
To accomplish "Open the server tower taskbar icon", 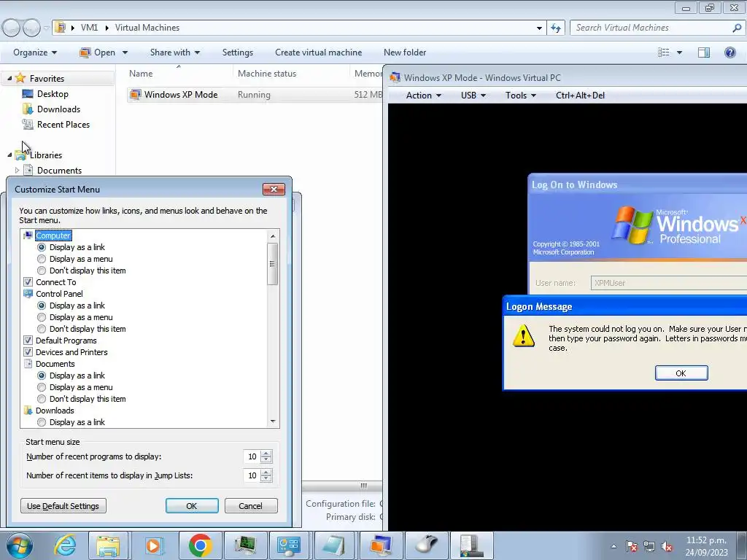I will [471, 545].
